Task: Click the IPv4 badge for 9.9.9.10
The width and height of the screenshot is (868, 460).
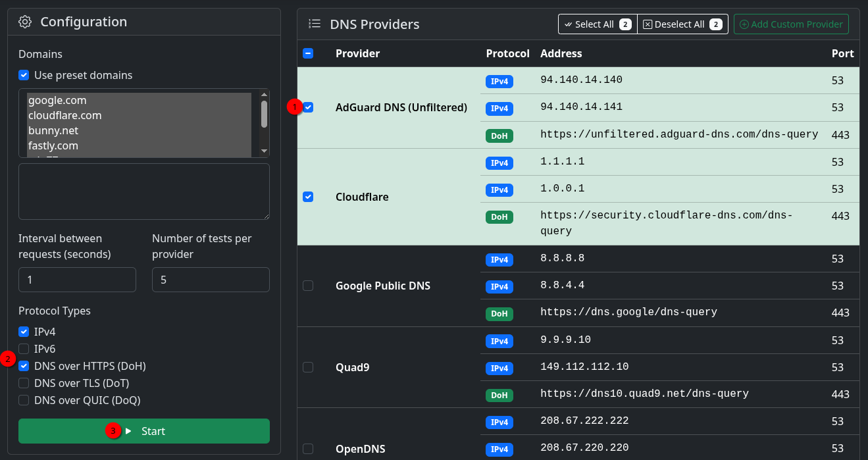Action: click(499, 341)
